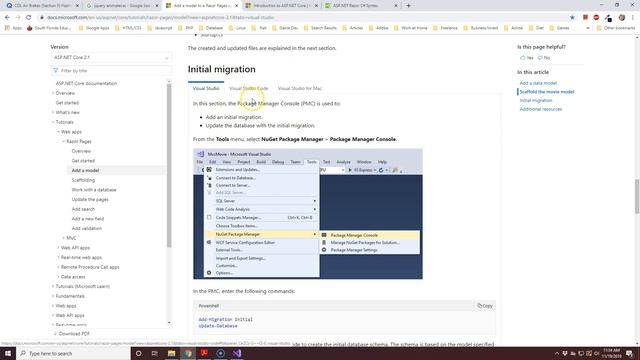Click the Download PDF link
Image resolution: width=640 pixels, height=360 pixels.
(x=71, y=333)
